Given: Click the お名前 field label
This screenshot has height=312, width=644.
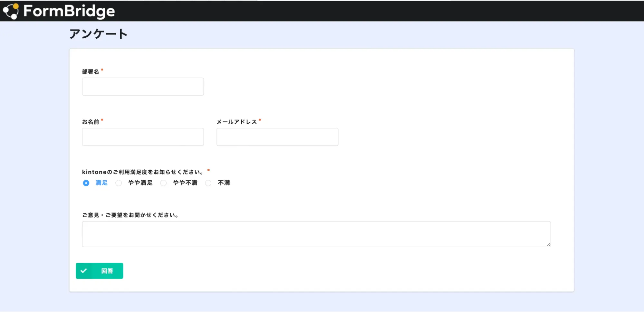Looking at the screenshot, I should pyautogui.click(x=91, y=122).
